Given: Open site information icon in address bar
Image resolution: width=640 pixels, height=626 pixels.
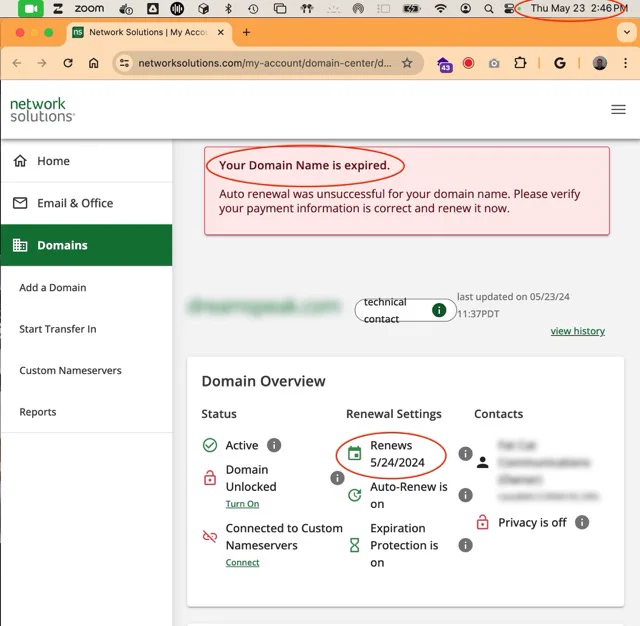Looking at the screenshot, I should point(124,63).
